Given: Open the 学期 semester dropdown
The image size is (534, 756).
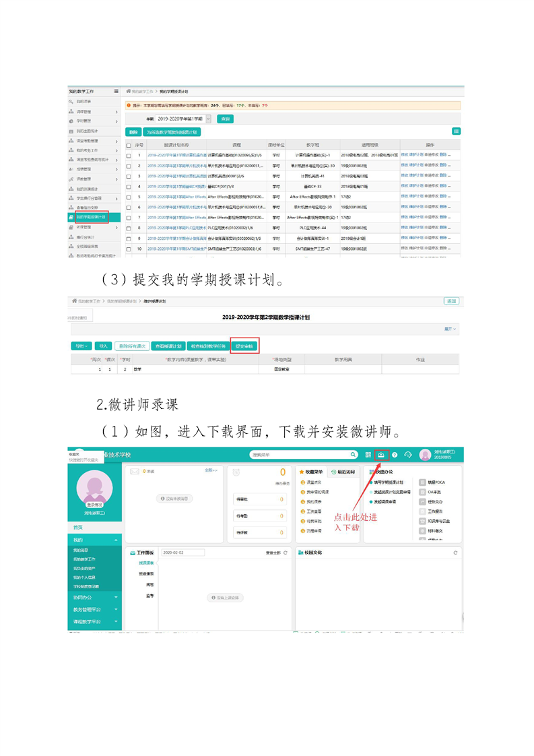Looking at the screenshot, I should tap(208, 119).
